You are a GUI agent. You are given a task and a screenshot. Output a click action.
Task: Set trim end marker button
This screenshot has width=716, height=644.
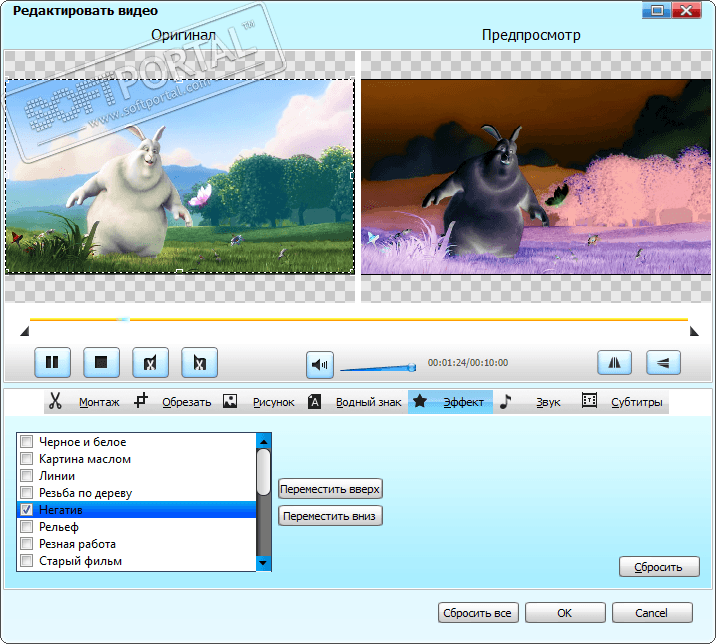pyautogui.click(x=199, y=363)
